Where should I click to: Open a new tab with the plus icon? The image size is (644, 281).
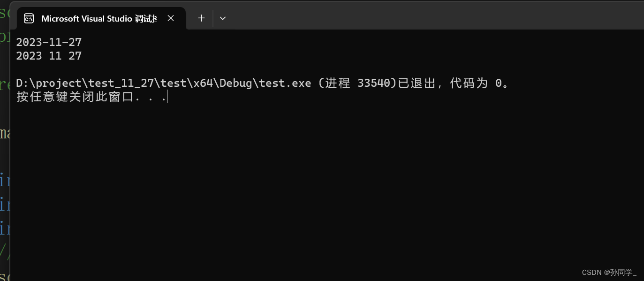(201, 18)
